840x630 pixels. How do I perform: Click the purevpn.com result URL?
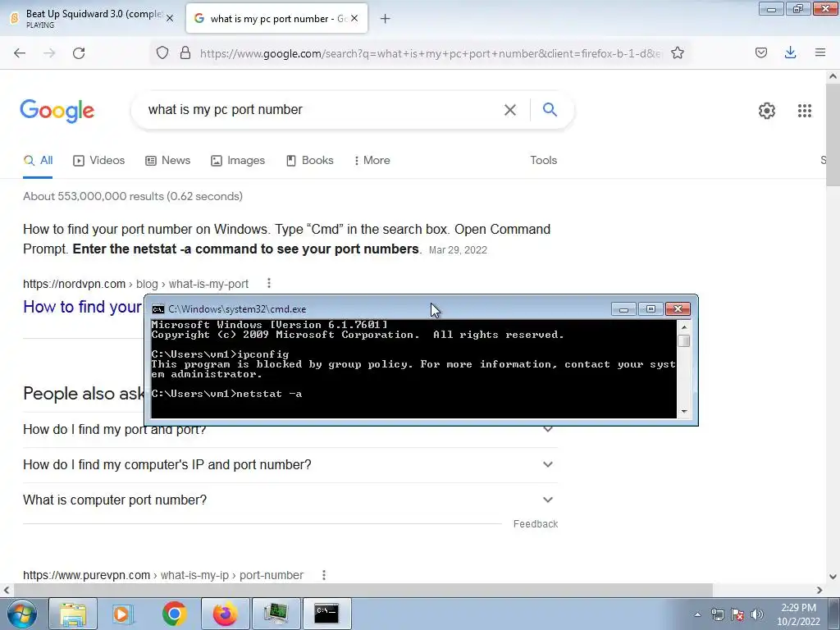(x=163, y=575)
